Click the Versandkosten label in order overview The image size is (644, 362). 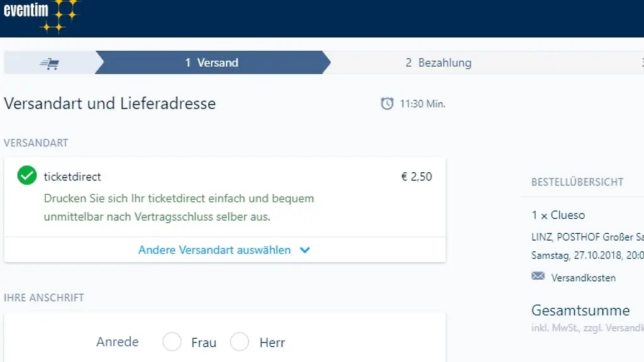click(583, 278)
